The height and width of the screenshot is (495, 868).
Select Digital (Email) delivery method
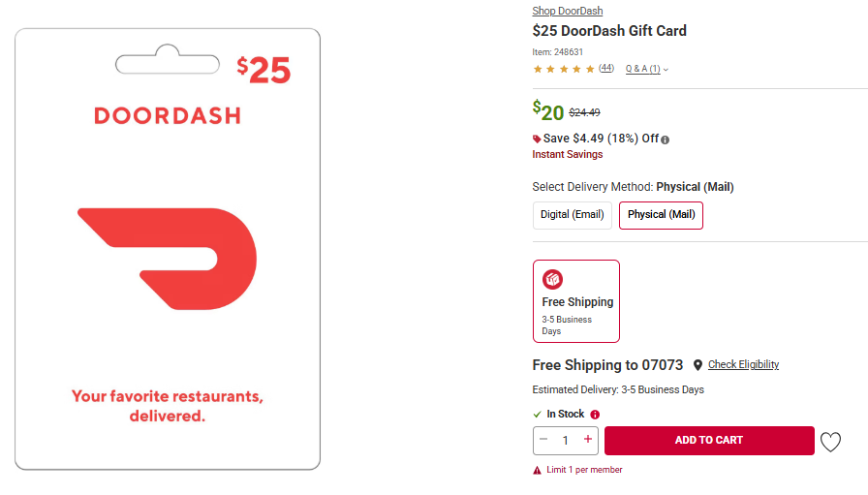(x=572, y=215)
